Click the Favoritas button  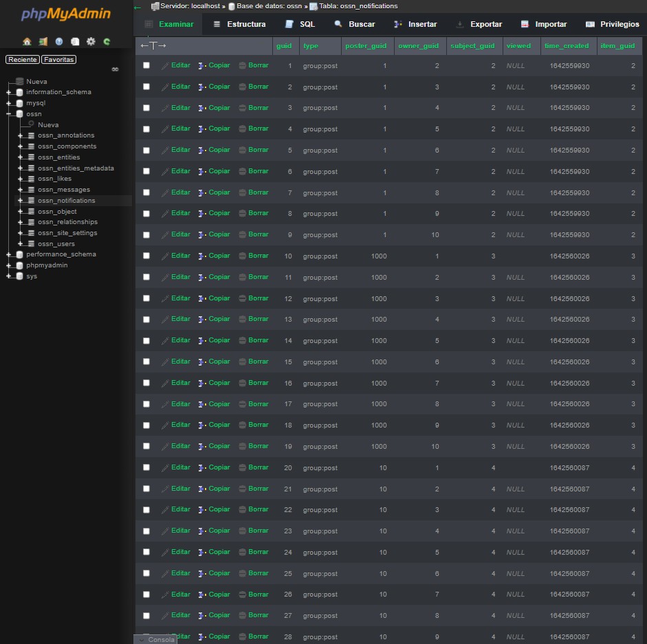pos(58,60)
